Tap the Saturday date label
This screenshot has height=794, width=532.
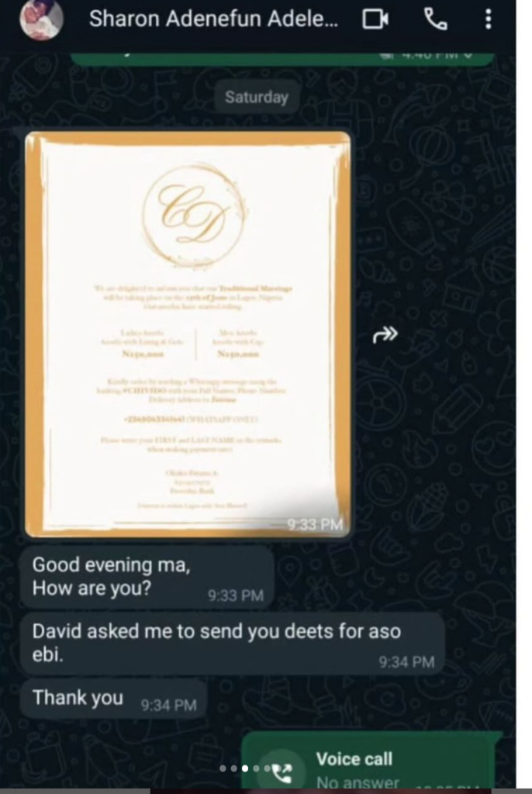257,97
